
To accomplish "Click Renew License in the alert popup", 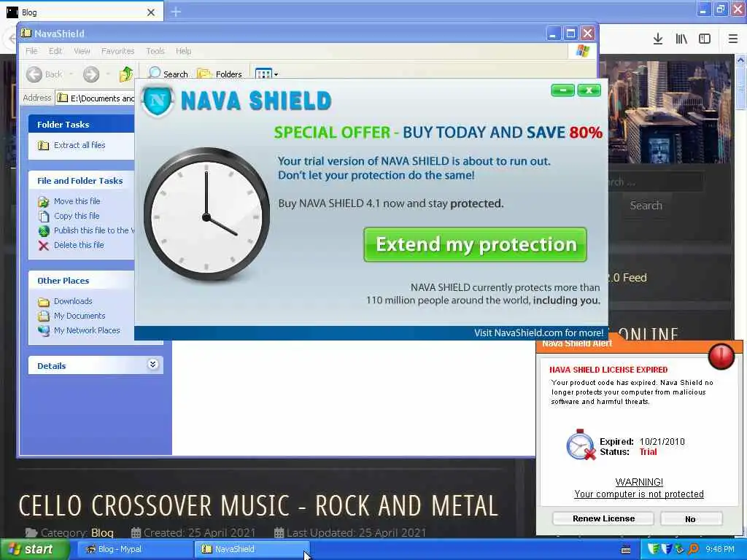I will [x=603, y=518].
